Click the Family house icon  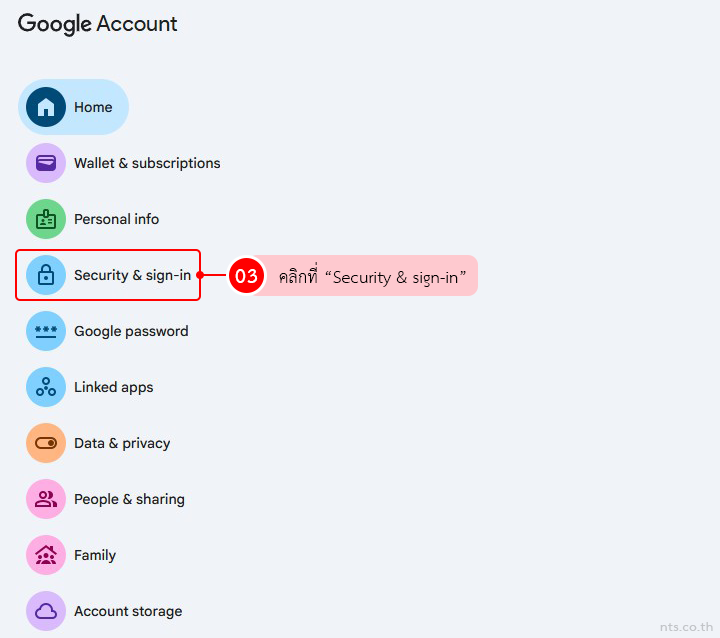click(46, 555)
